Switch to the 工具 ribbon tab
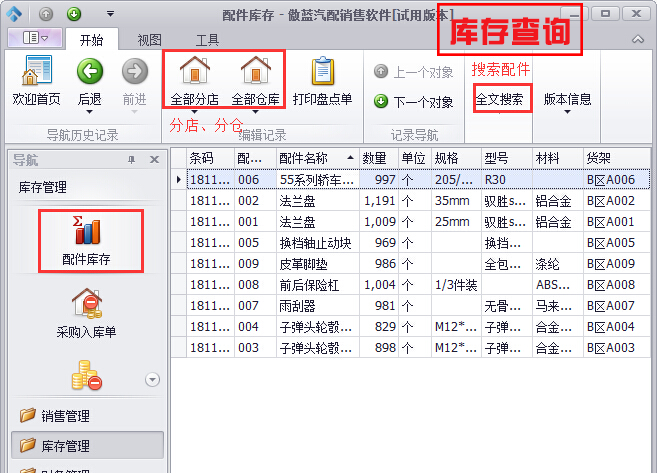Image resolution: width=657 pixels, height=473 pixels. pos(207,40)
